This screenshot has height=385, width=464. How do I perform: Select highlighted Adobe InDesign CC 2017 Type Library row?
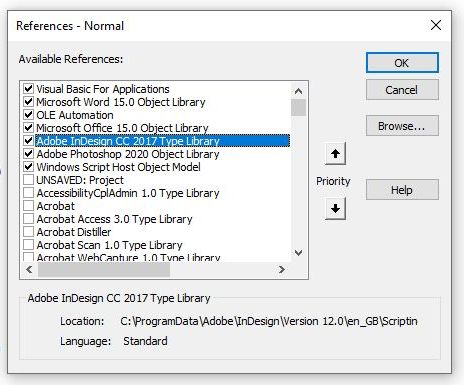pyautogui.click(x=162, y=141)
